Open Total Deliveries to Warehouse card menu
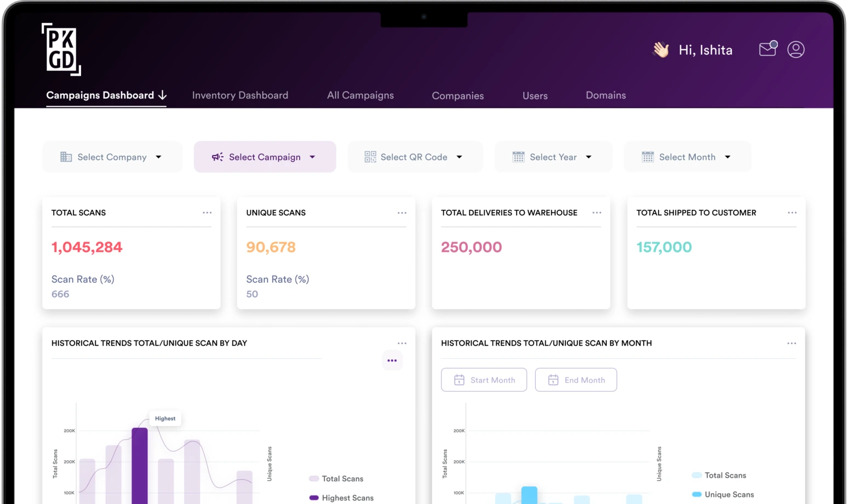 point(597,213)
